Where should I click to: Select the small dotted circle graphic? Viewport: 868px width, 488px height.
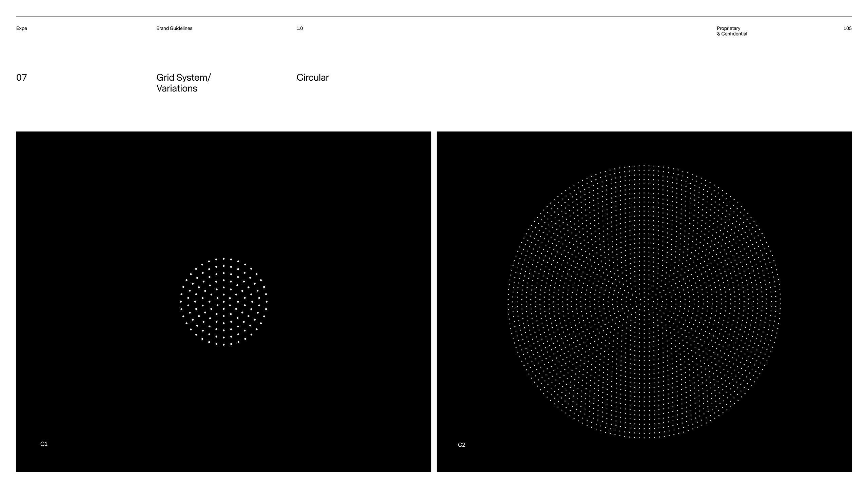pyautogui.click(x=223, y=302)
